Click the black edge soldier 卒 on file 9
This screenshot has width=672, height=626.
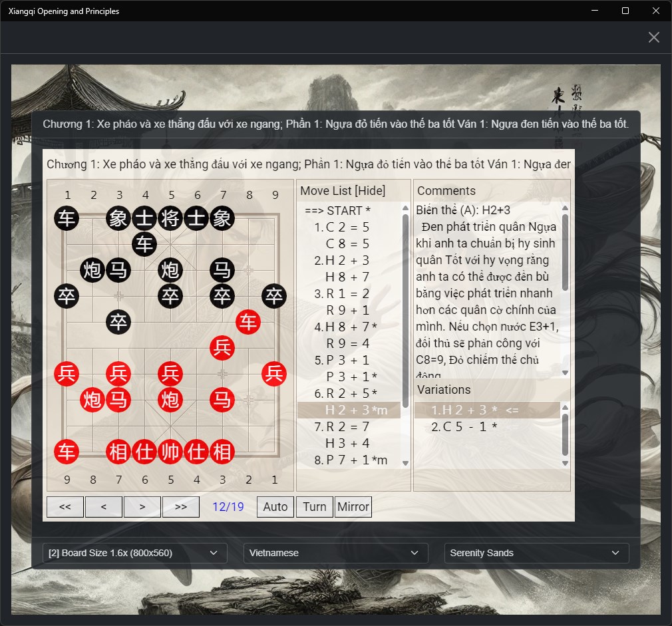click(x=274, y=296)
